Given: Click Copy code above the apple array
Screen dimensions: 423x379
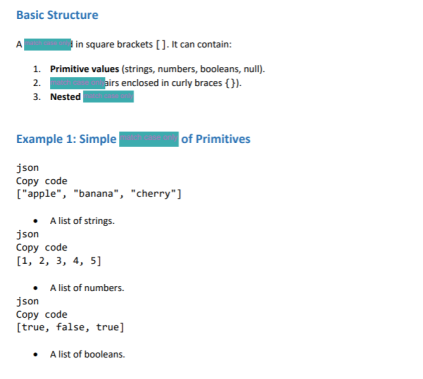Looking at the screenshot, I should coord(42,181).
